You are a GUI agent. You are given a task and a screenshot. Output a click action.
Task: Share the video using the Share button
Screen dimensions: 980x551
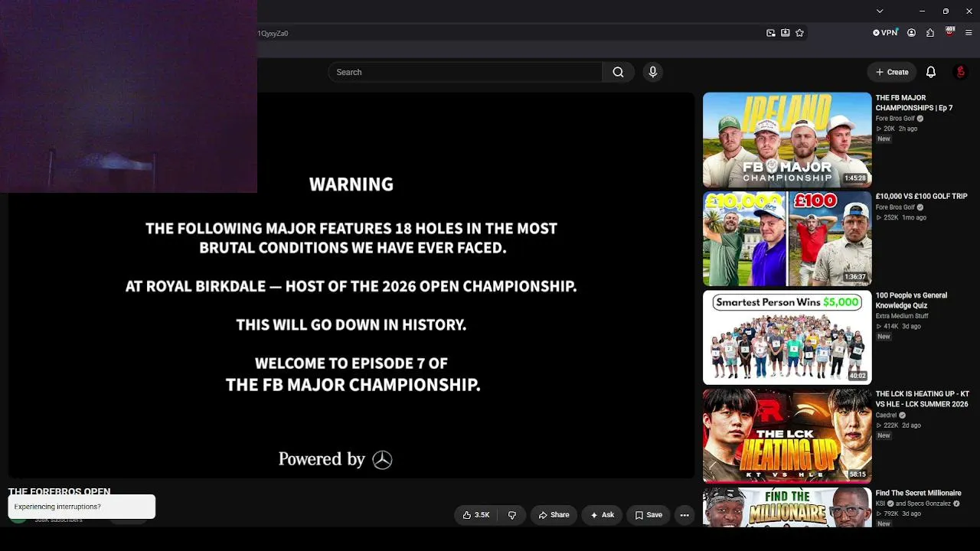[554, 515]
